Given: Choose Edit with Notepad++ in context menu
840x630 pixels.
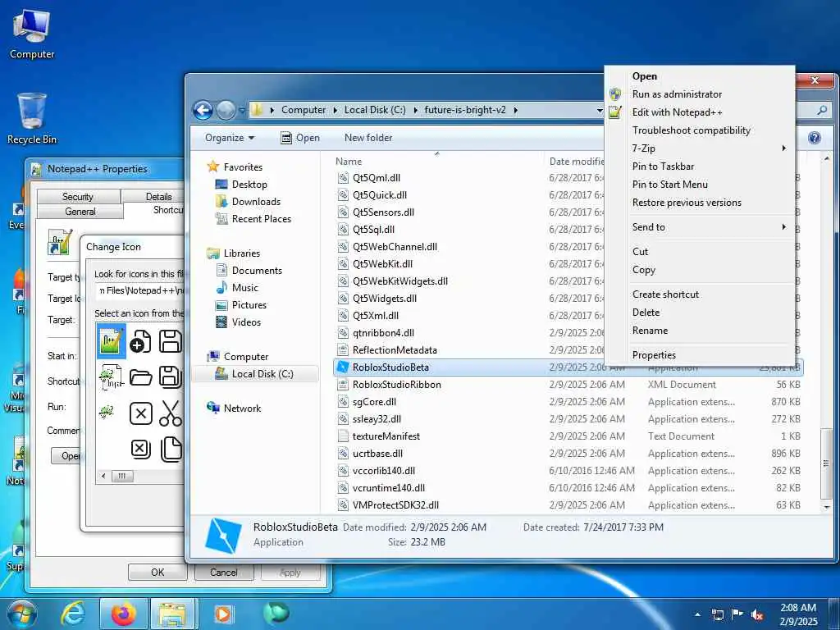Looking at the screenshot, I should coord(700,112).
